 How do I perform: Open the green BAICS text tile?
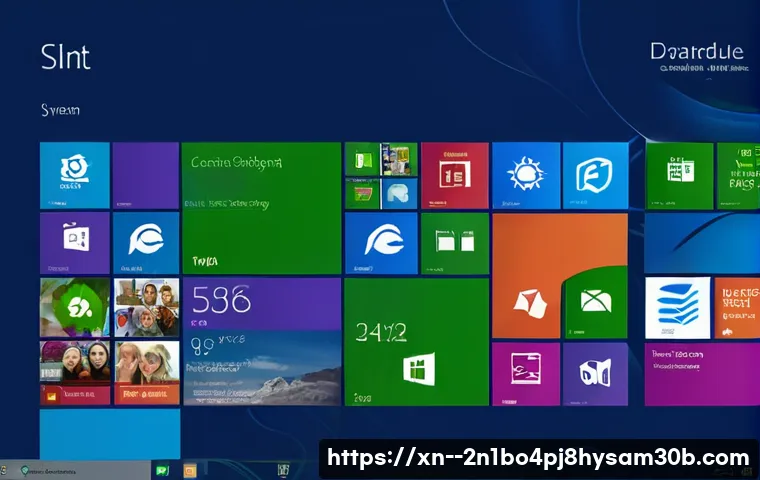738,176
